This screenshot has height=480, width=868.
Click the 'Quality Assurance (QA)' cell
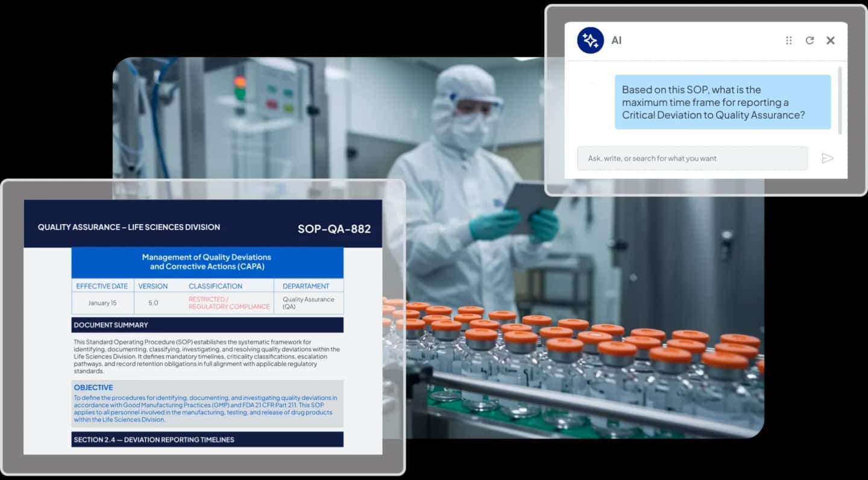pyautogui.click(x=308, y=303)
